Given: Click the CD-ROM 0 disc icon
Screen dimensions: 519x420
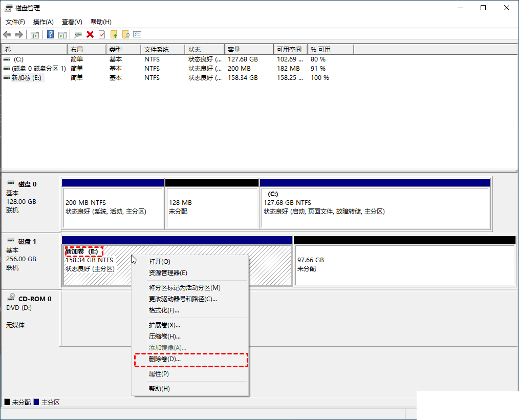Looking at the screenshot, I should 12,297.
